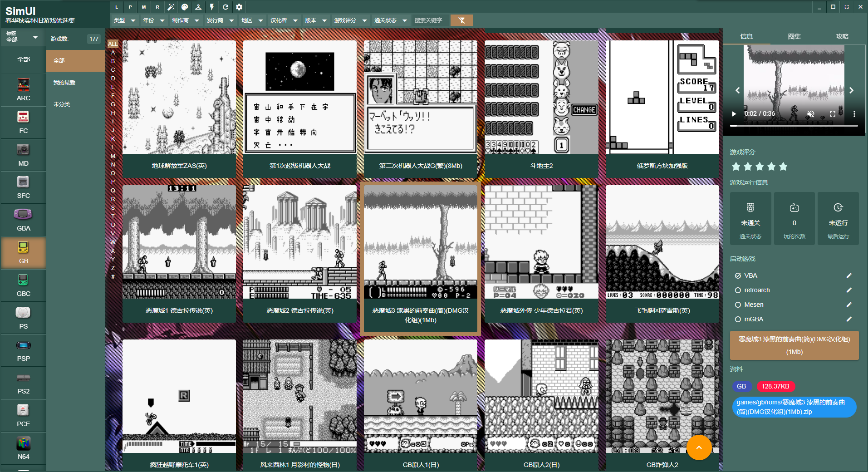Seek on the video progress bar

click(x=794, y=126)
